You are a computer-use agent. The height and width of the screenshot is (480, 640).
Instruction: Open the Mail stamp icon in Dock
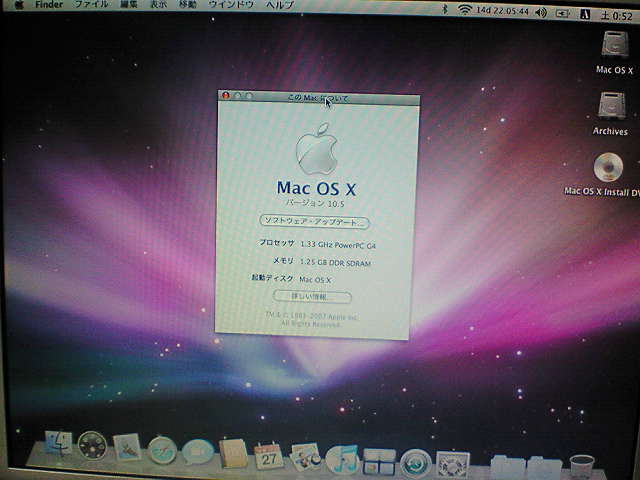(x=127, y=447)
